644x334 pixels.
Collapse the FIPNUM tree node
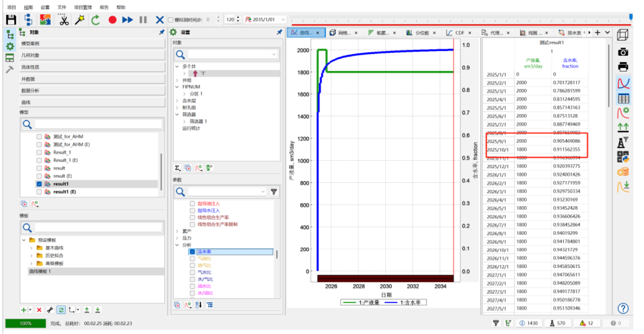point(177,87)
